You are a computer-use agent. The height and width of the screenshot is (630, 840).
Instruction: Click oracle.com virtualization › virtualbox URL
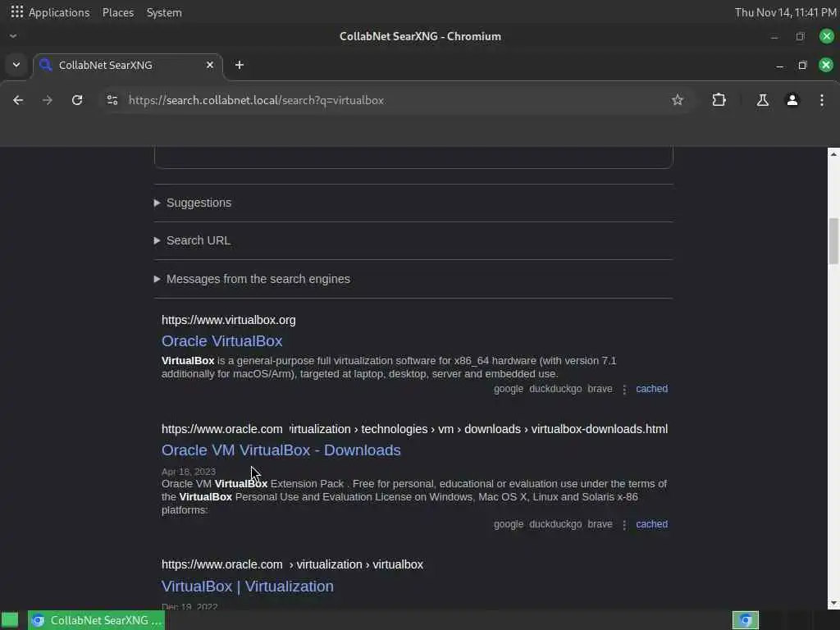click(x=293, y=564)
